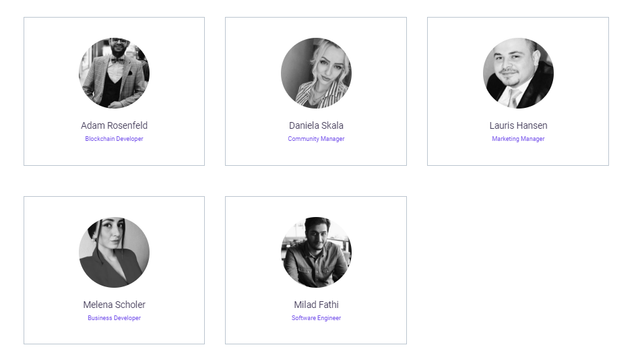Open the Adam Rosenfeld name link

(114, 125)
